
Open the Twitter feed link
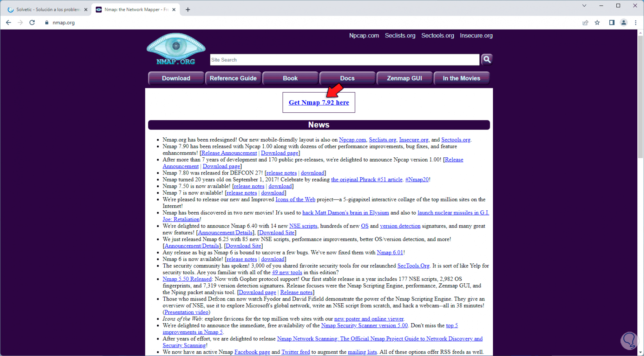pyautogui.click(x=295, y=352)
